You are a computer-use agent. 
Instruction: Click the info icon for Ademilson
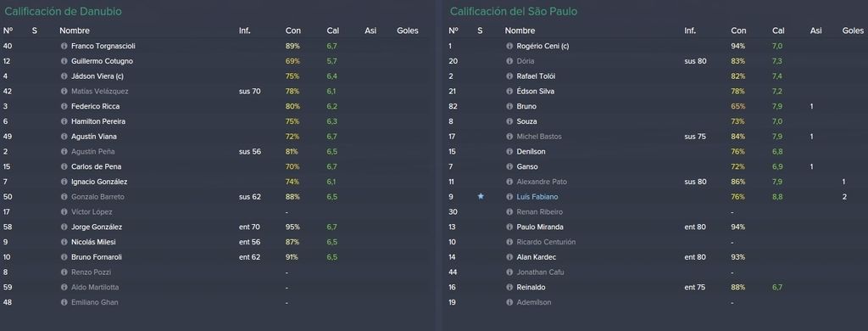[509, 302]
